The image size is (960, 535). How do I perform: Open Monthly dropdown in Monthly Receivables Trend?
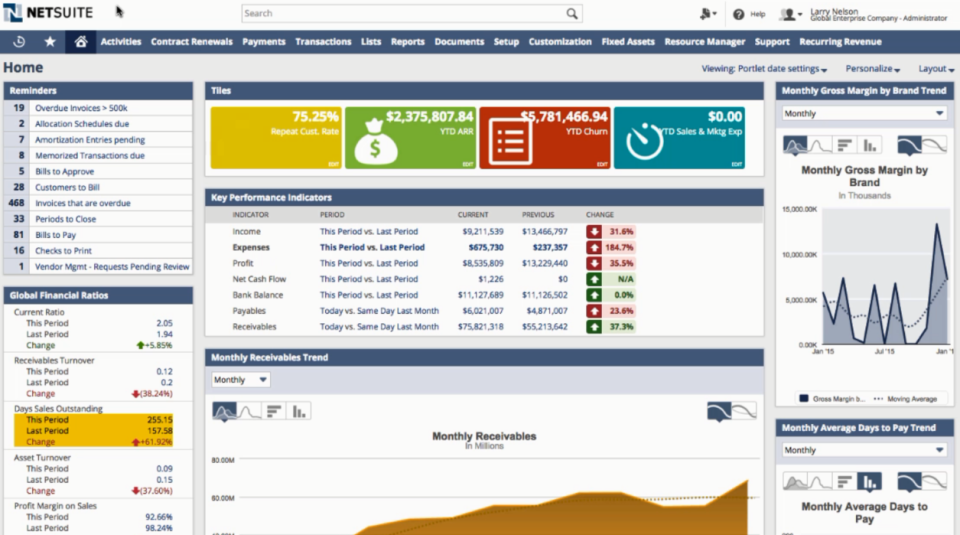[x=241, y=380]
